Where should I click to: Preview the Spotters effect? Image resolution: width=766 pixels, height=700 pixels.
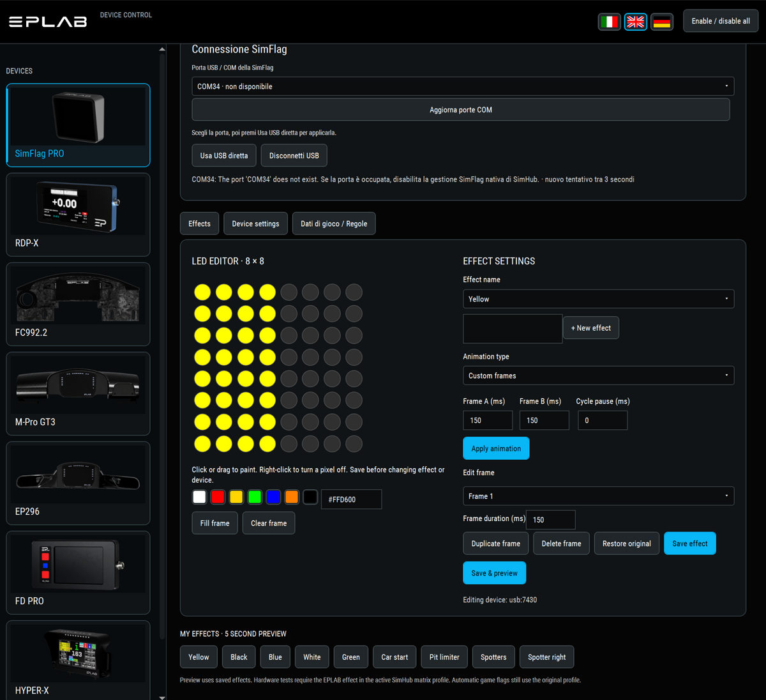[493, 657]
